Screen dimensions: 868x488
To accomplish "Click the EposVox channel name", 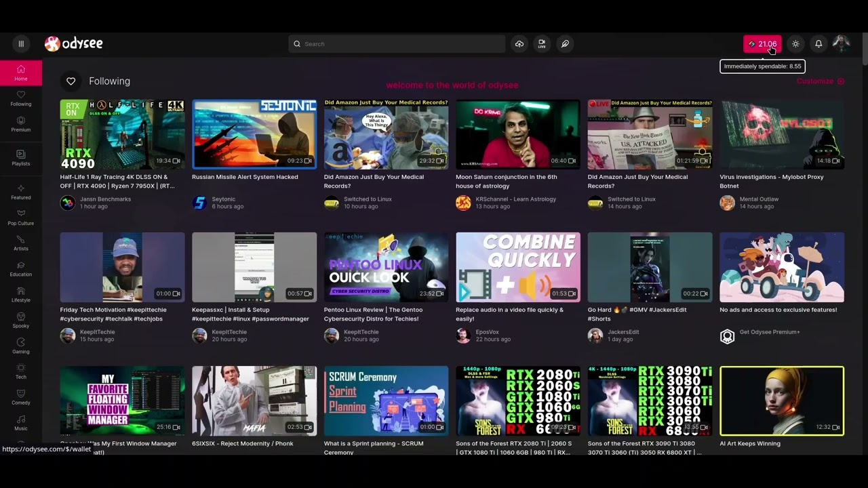I will pos(488,332).
